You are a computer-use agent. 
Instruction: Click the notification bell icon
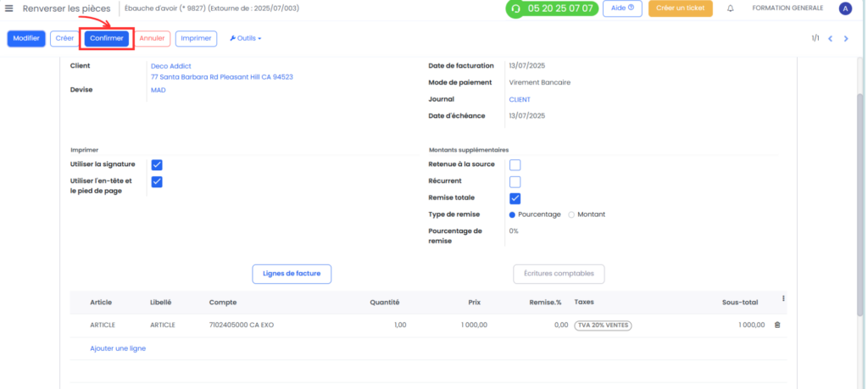(x=731, y=8)
